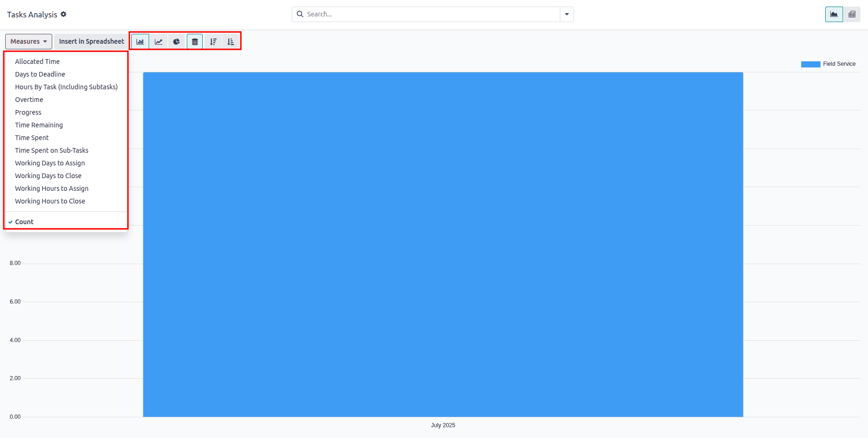Open the Measures dropdown
The width and height of the screenshot is (868, 438).
tap(29, 41)
